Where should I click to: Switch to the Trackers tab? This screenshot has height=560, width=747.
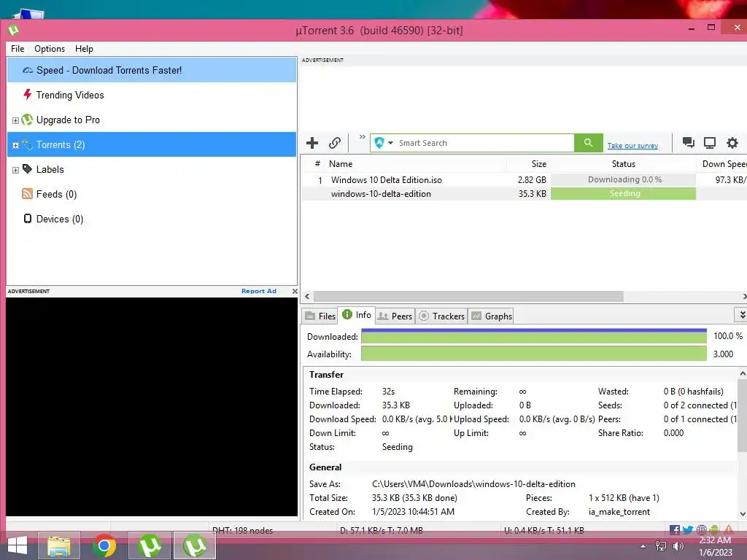441,316
